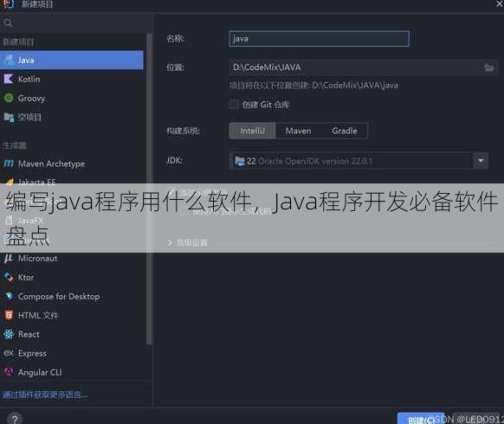504x424 pixels.
Task: Click the 空项目 entry text
Action: [x=29, y=117]
